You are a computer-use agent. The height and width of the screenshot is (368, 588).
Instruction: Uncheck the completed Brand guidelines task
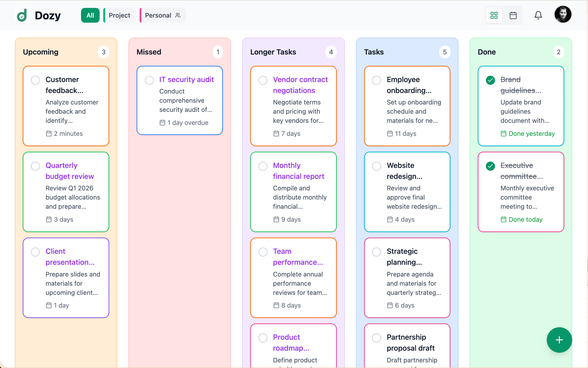click(490, 80)
